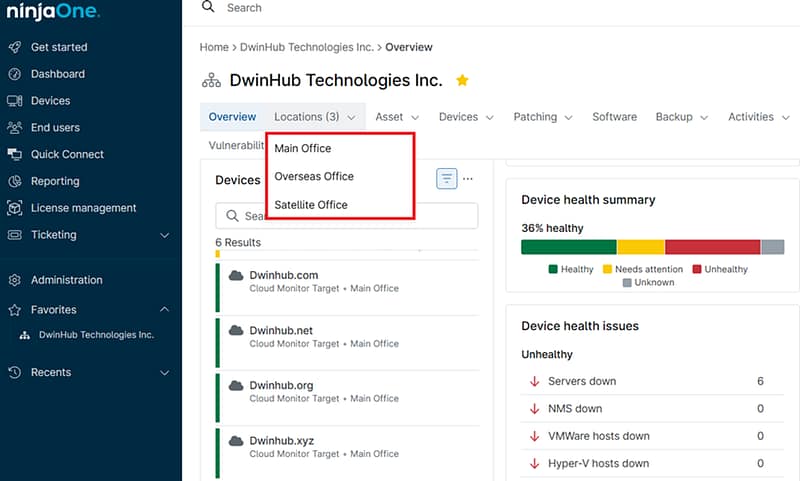
Task: Click the red down arrow for NMS down
Action: tap(534, 409)
